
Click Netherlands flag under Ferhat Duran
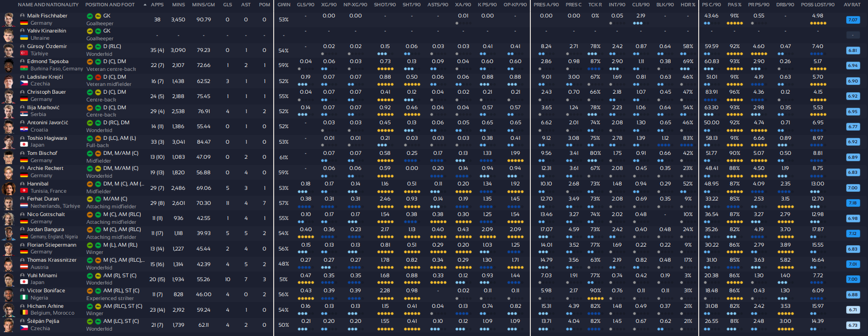[x=24, y=206]
